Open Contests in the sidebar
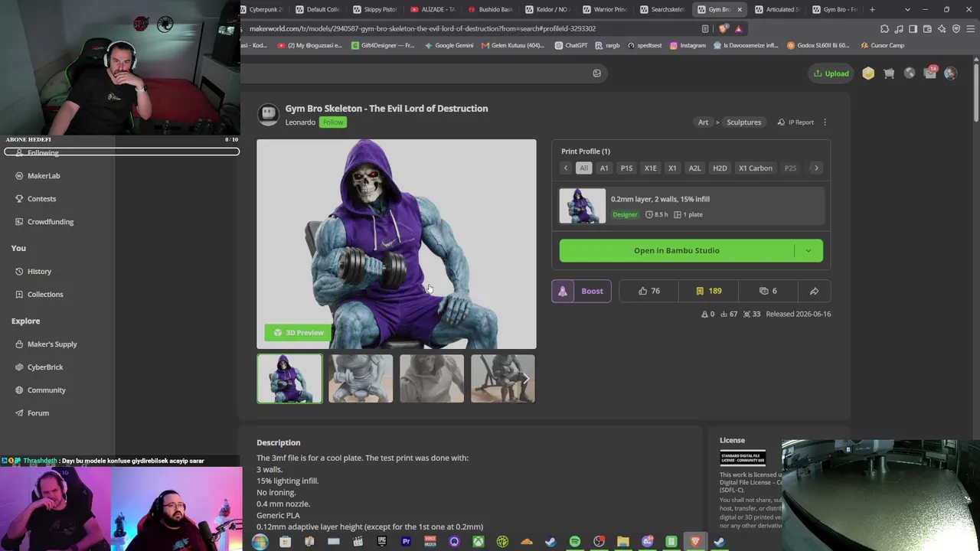The width and height of the screenshot is (980, 551). [41, 199]
